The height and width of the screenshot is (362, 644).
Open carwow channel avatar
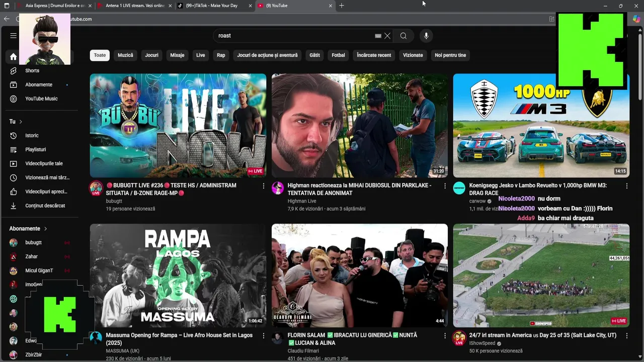[459, 188]
